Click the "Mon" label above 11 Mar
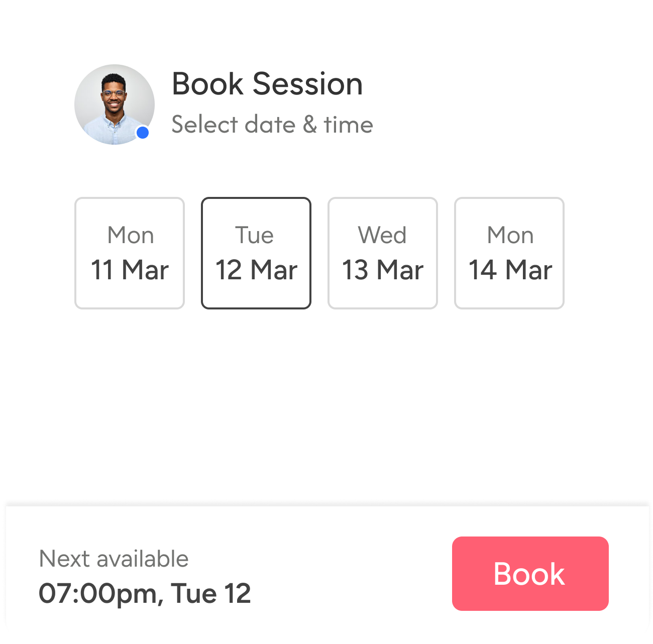The image size is (653, 644). tap(131, 235)
